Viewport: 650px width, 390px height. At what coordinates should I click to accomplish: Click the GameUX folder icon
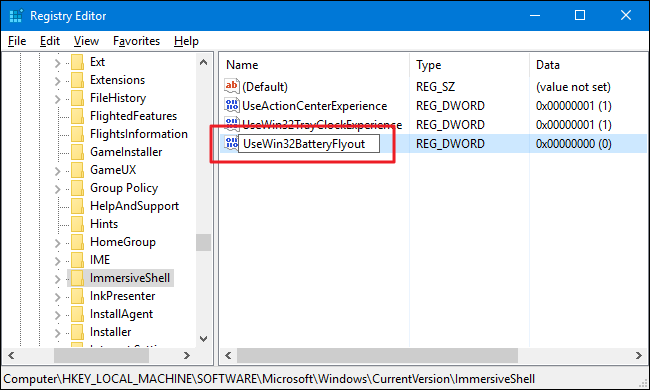coord(78,170)
